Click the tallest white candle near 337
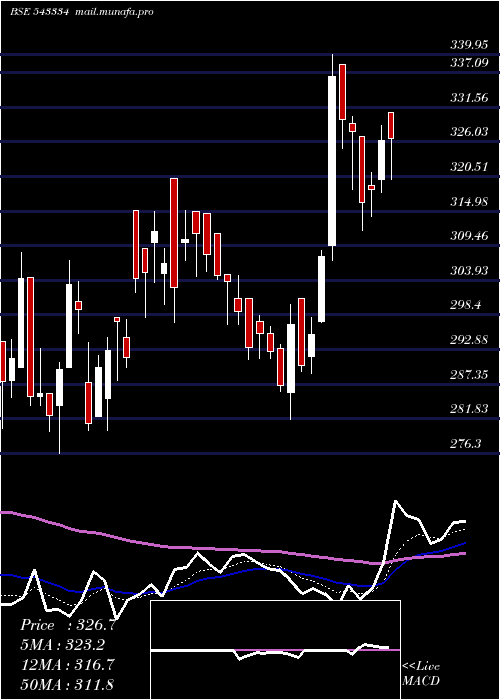The height and width of the screenshot is (700, 500). 332,161
